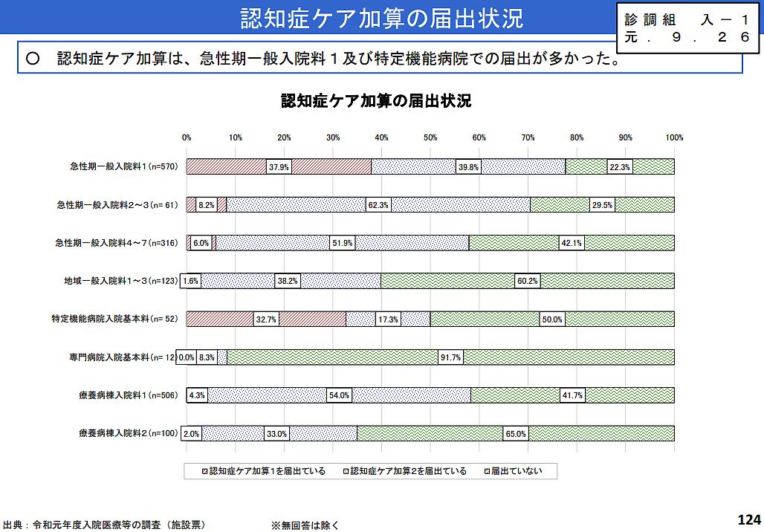The width and height of the screenshot is (764, 532).
Task: Select the 62.3% data label
Action: pos(378,205)
